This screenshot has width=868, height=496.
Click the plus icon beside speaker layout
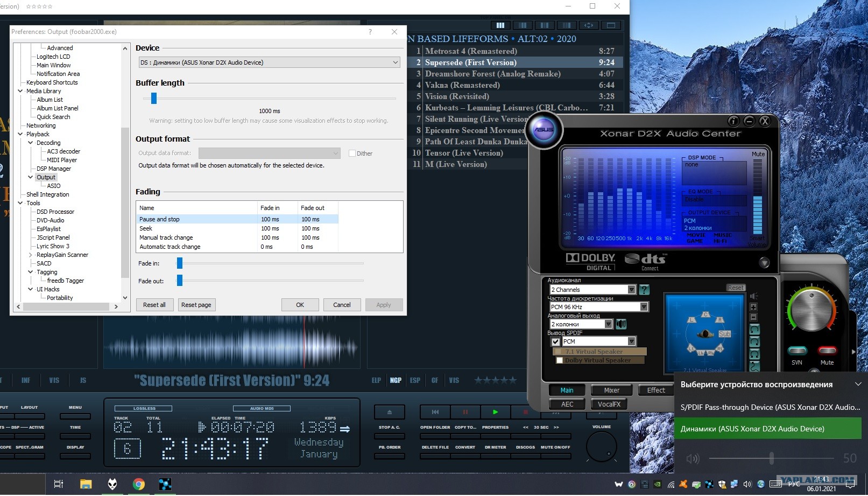753,307
